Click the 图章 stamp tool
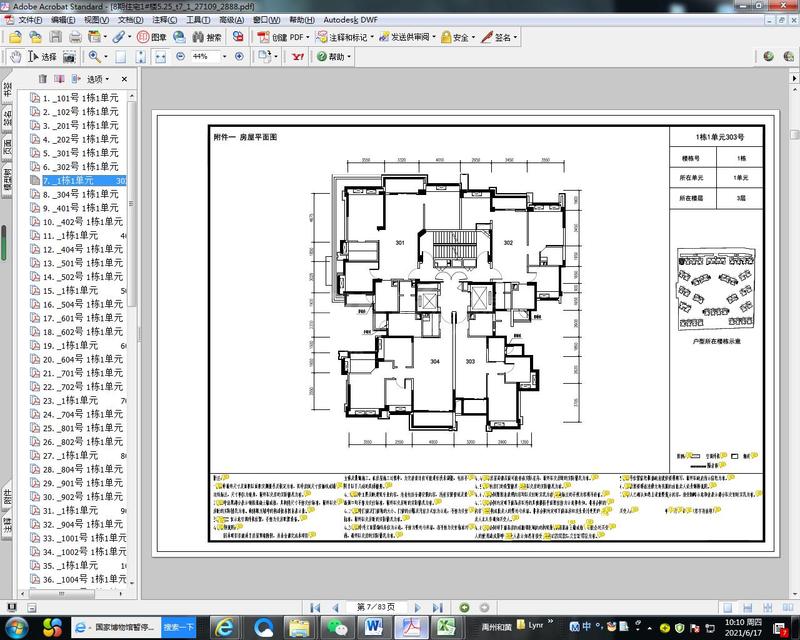This screenshot has width=800, height=640. pos(152,37)
